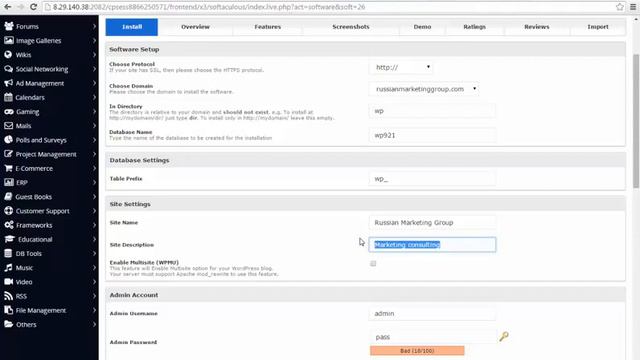Screen dimensions: 640x360
Task: Expand the Gaming category arrow
Action: tap(94, 111)
